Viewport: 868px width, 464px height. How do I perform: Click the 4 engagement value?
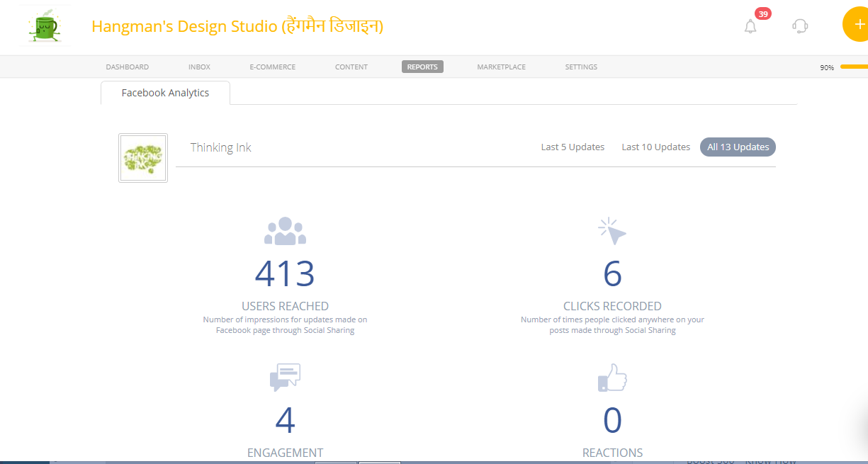285,421
